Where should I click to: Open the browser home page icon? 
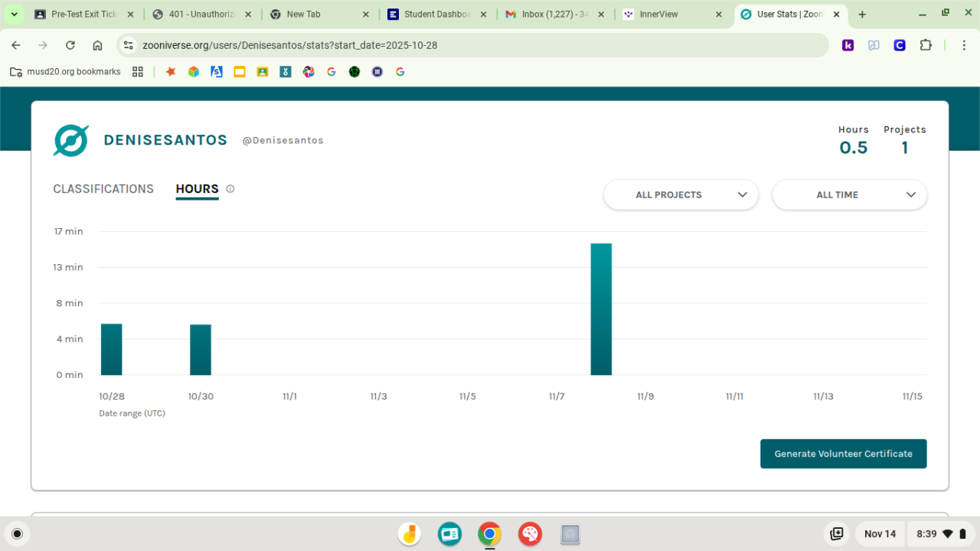pos(97,45)
